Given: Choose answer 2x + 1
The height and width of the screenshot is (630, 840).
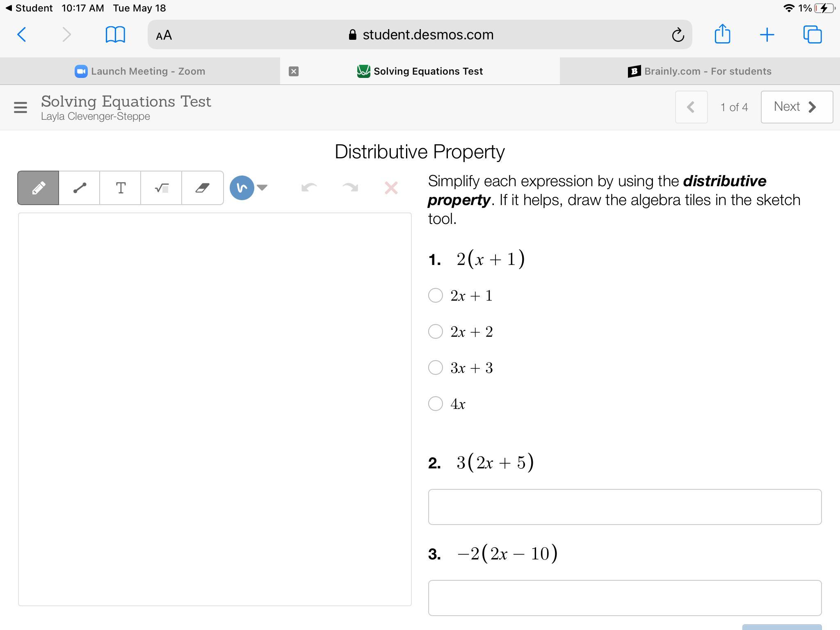Looking at the screenshot, I should [x=435, y=295].
